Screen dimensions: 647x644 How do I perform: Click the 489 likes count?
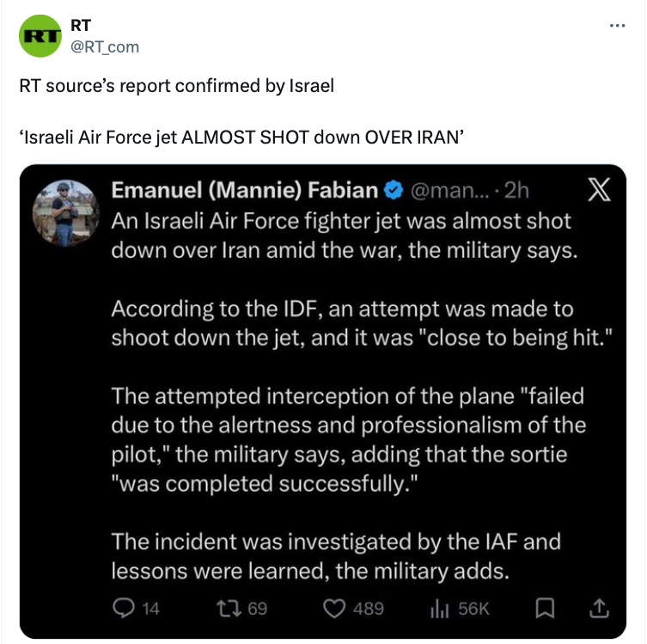coord(369,609)
